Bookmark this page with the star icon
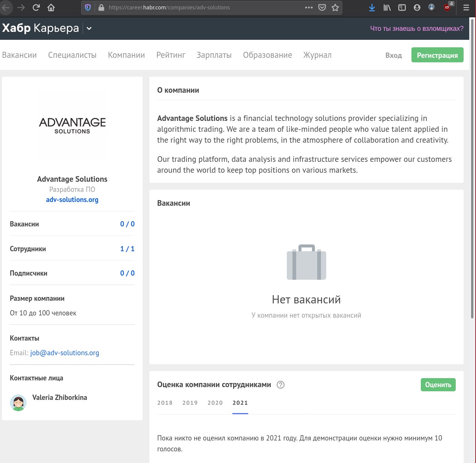The height and width of the screenshot is (463, 476). (x=335, y=8)
